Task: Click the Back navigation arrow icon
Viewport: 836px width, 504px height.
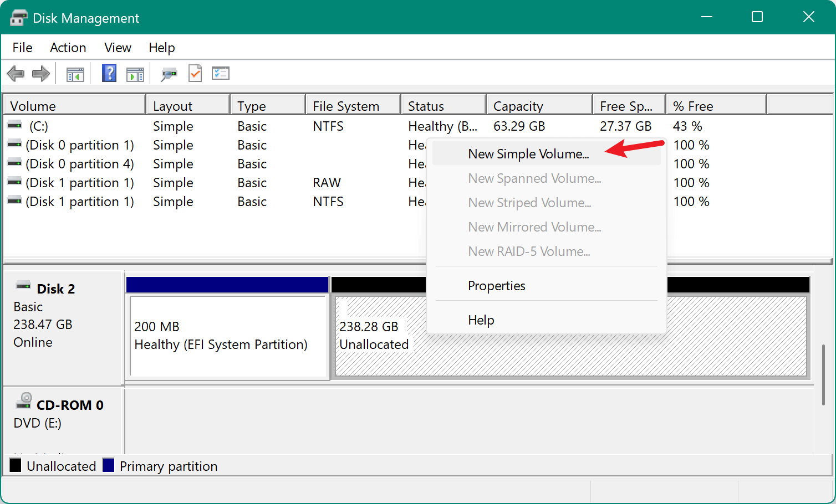Action: [x=16, y=73]
